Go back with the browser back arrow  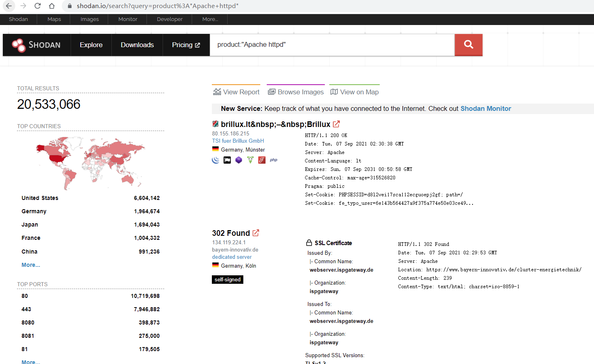pos(9,6)
